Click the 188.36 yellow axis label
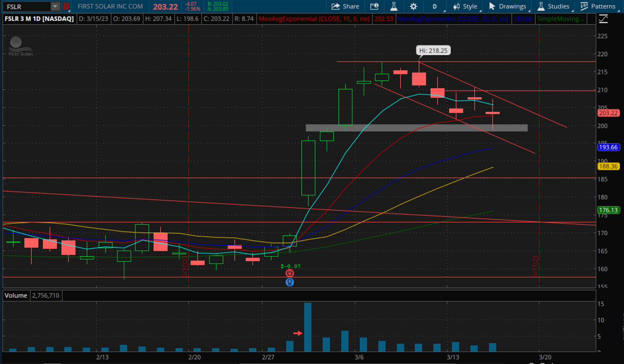 coord(608,167)
